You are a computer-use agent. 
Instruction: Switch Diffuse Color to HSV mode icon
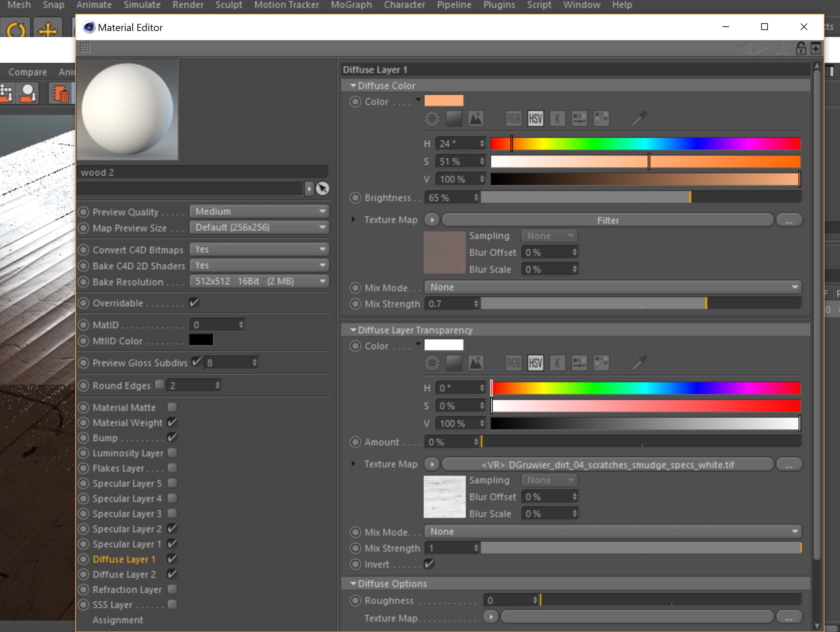(x=535, y=119)
